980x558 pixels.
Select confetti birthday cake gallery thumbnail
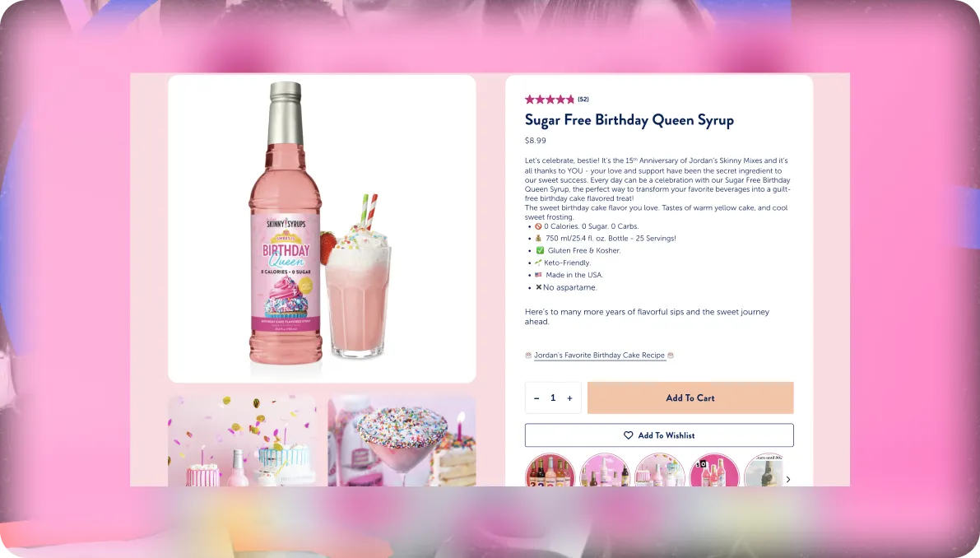click(242, 440)
